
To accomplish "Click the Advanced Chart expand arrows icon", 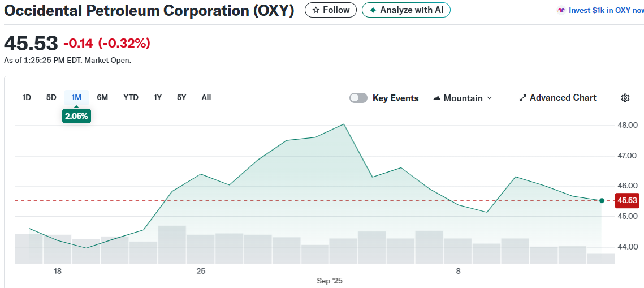I will coord(523,98).
